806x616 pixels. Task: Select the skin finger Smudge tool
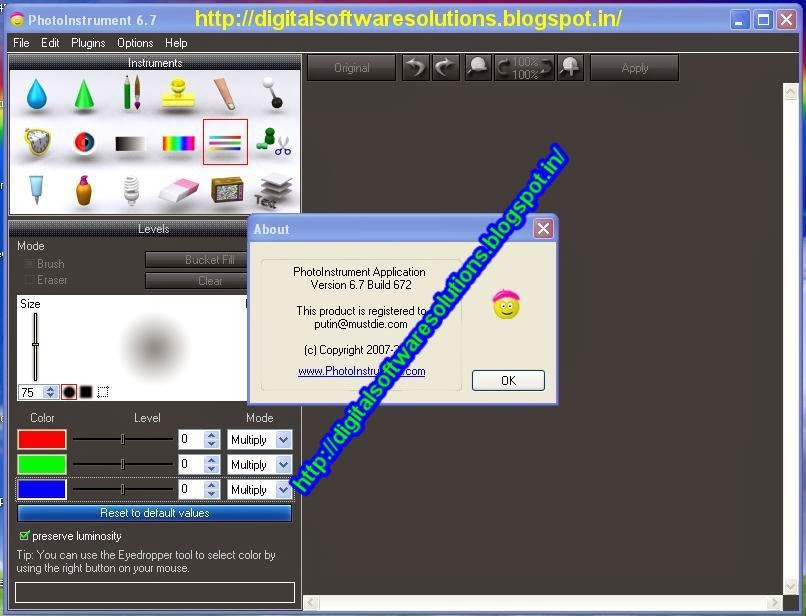tap(225, 93)
